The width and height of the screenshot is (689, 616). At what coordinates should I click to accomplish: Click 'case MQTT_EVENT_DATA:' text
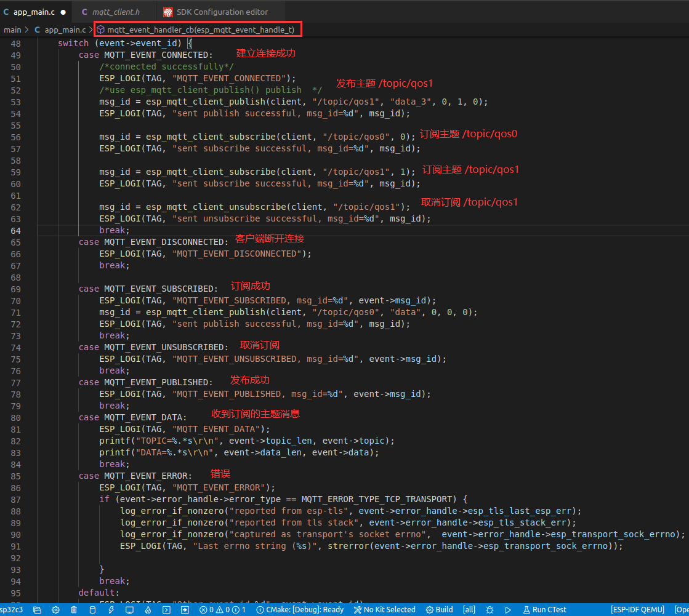click(x=133, y=418)
